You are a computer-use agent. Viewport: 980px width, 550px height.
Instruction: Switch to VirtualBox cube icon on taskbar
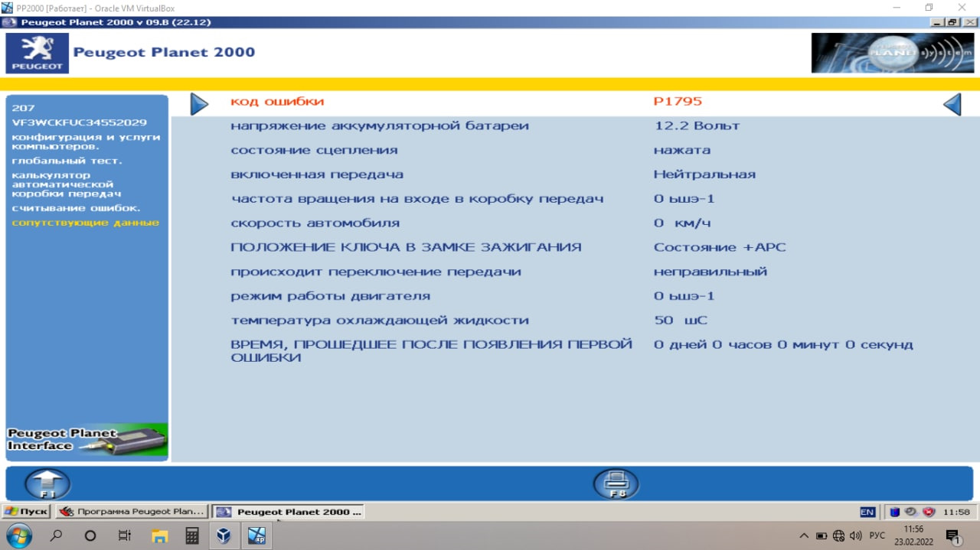[x=224, y=535]
